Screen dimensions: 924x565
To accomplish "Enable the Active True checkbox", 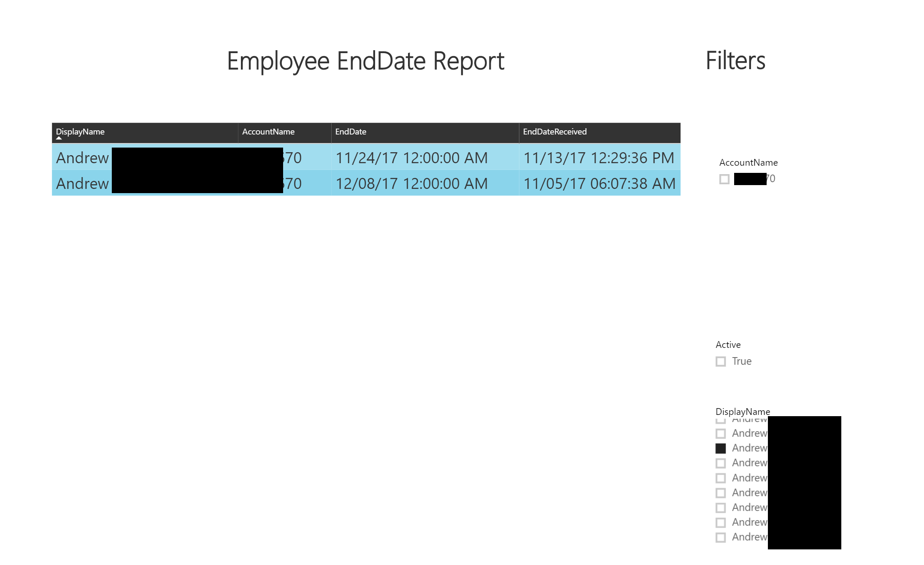I will (721, 362).
